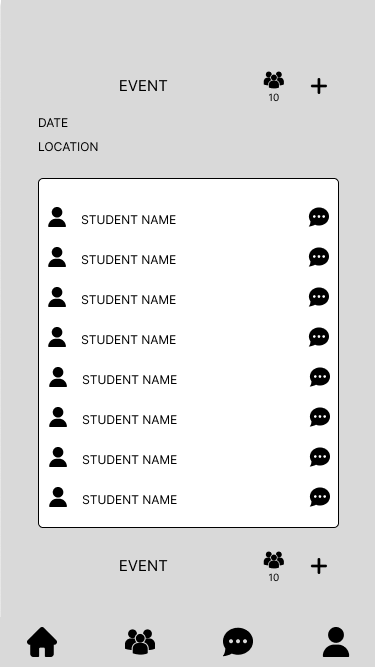Open the Profile tab in bottom navigation
Screen dimensions: 375x667
[x=336, y=642]
